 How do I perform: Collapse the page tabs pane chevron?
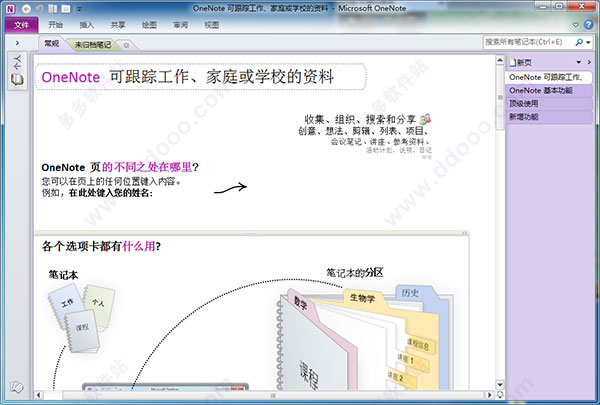click(589, 62)
